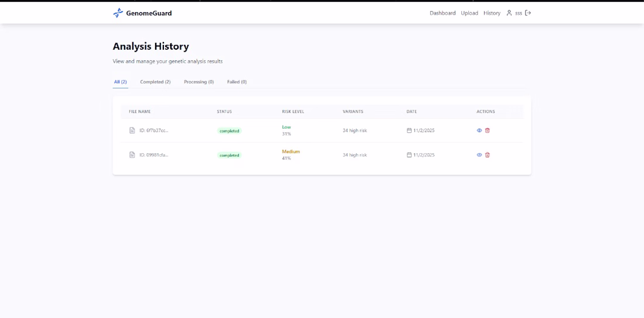
Task: Select the Failed (0) tab
Action: pos(237,82)
